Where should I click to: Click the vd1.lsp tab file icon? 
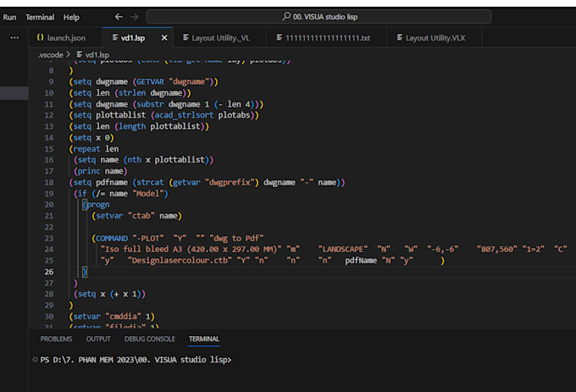click(x=115, y=37)
